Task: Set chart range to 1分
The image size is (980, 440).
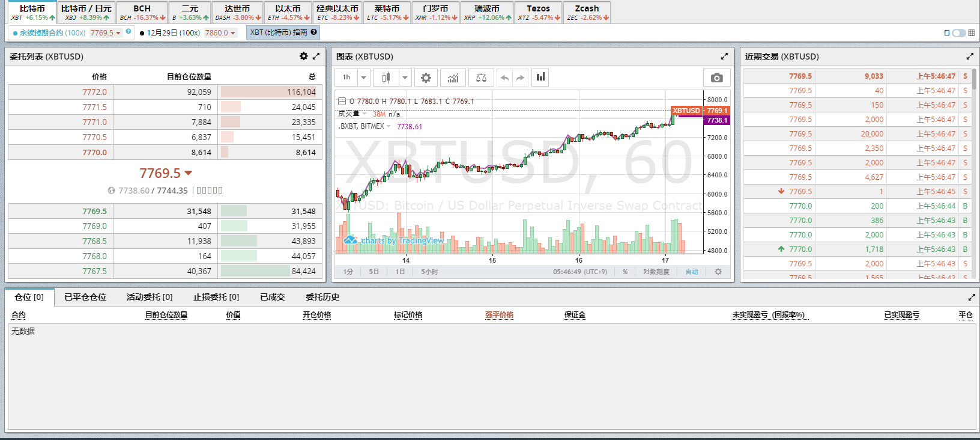Action: [x=348, y=272]
